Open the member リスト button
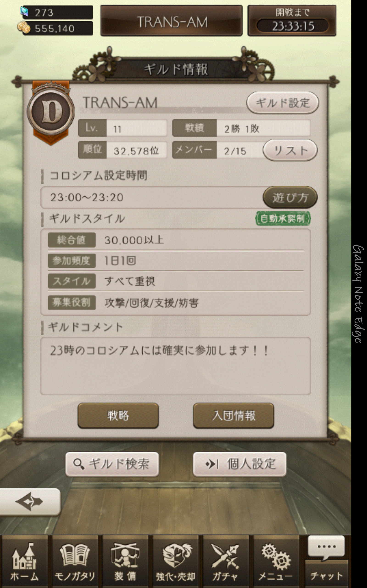The height and width of the screenshot is (588, 367). tap(290, 150)
